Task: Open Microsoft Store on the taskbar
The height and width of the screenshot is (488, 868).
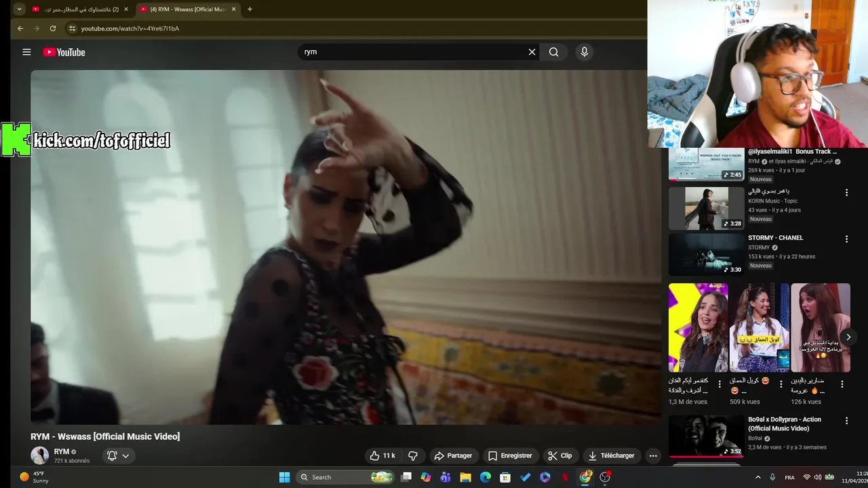Action: (505, 477)
